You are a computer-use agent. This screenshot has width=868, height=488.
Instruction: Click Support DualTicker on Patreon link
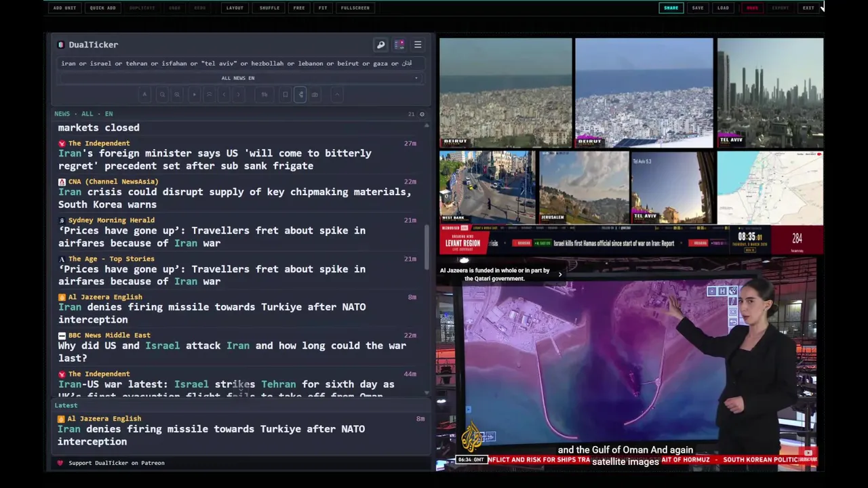[116, 463]
